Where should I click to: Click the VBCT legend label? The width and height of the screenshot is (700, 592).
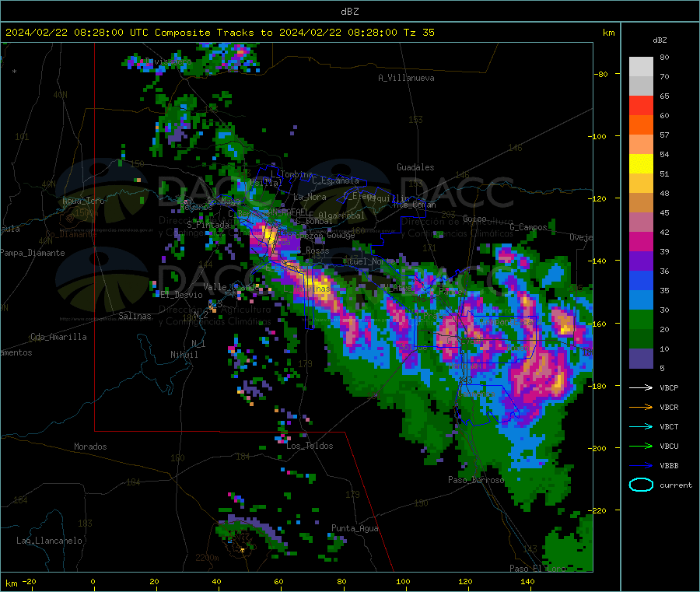point(669,426)
